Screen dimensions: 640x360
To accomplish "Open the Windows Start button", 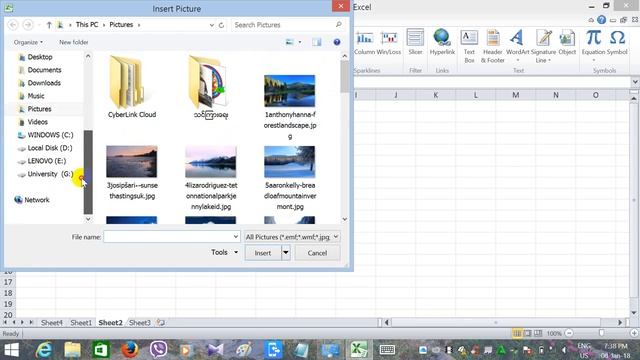I will (11, 350).
